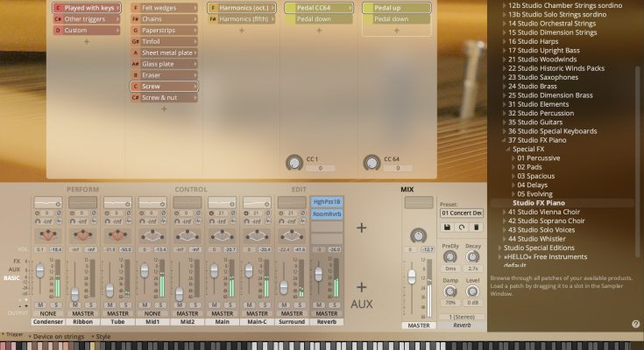Open the reverb Preset dropdown
The height and width of the screenshot is (350, 644).
pyautogui.click(x=461, y=213)
